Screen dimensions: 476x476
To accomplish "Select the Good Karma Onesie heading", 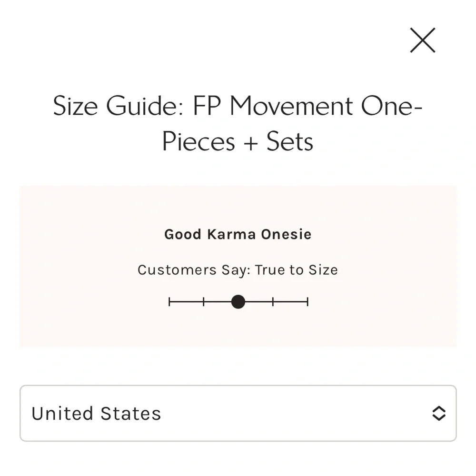I will click(238, 234).
